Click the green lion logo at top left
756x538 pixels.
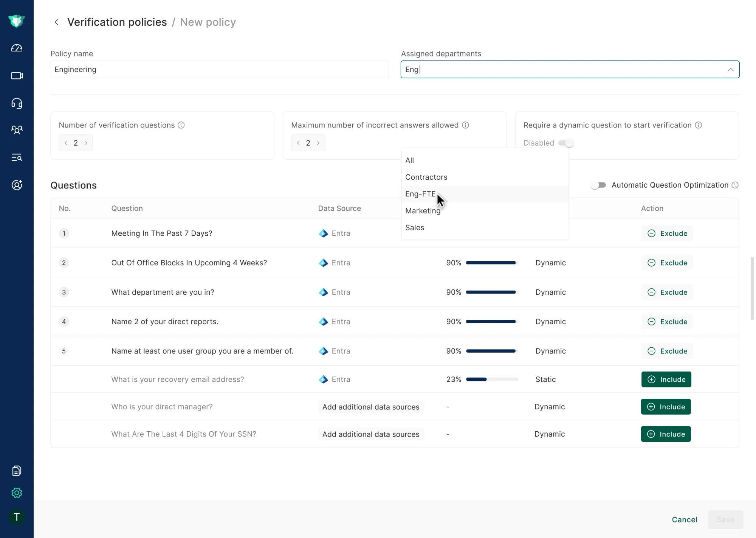click(17, 21)
